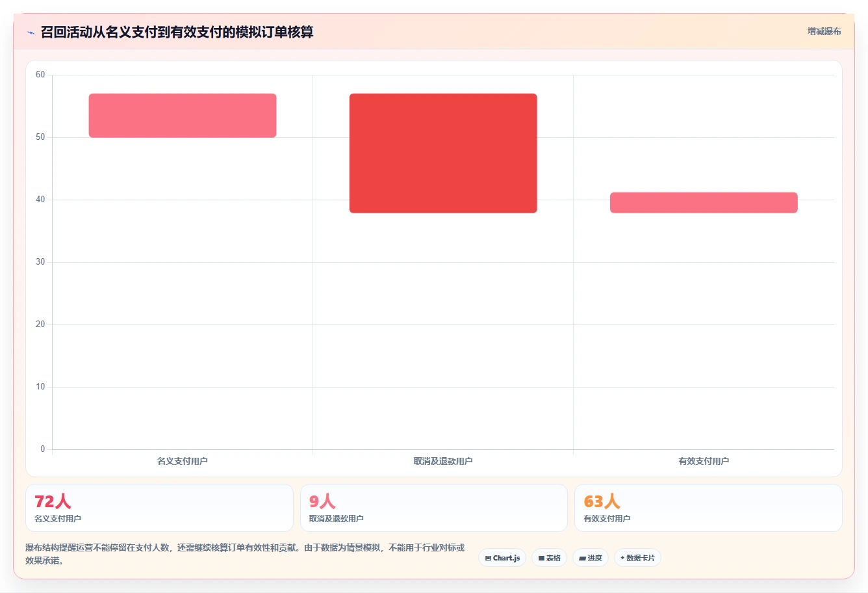
Task: Click the 取消及退款用户 x-axis label
Action: click(x=443, y=461)
